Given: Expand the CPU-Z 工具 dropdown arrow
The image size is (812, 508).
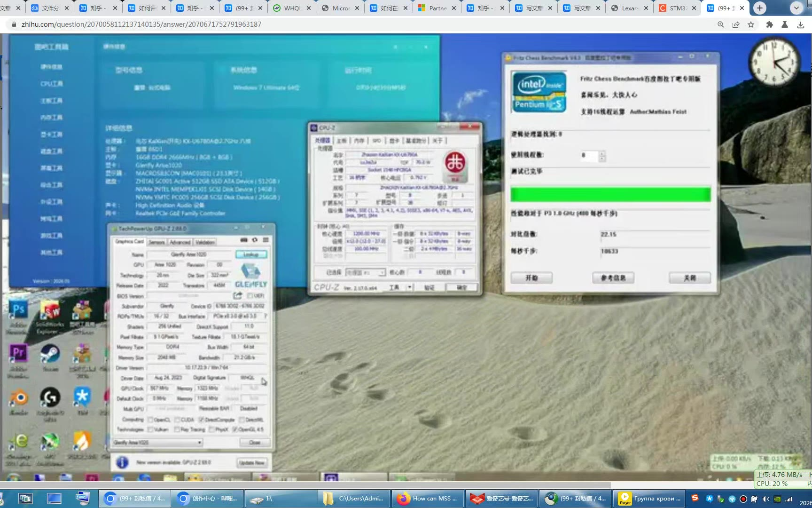Looking at the screenshot, I should coord(410,287).
